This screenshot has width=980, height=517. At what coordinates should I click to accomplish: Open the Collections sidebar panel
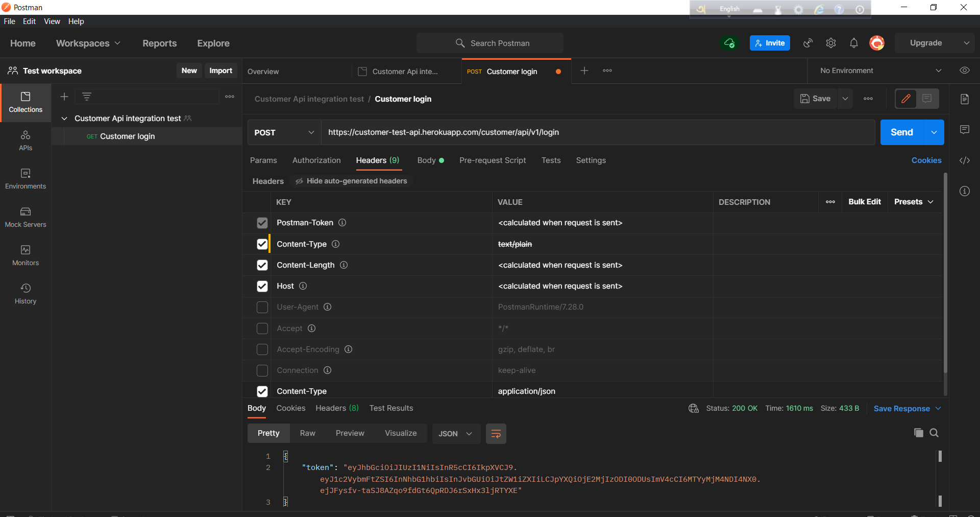[26, 102]
